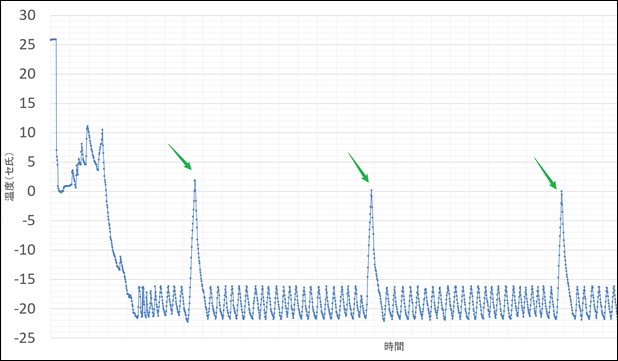Viewport: 618px width, 361px height.
Task: Select the third defrost spike peak data point
Action: 561,192
